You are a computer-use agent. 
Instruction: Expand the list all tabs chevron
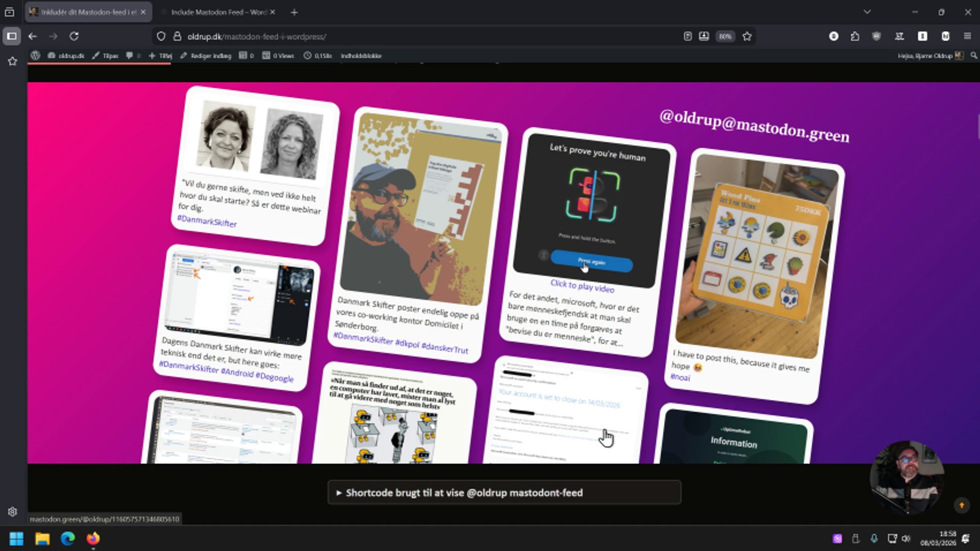click(x=867, y=12)
